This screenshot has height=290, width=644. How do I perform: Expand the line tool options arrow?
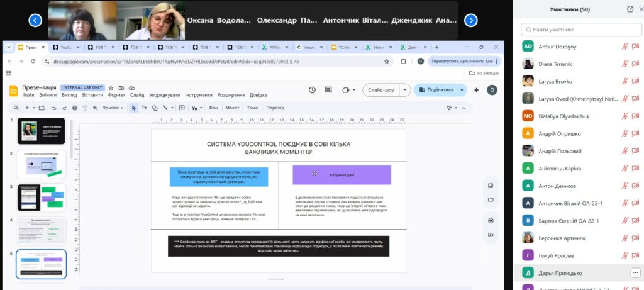pyautogui.click(x=171, y=108)
